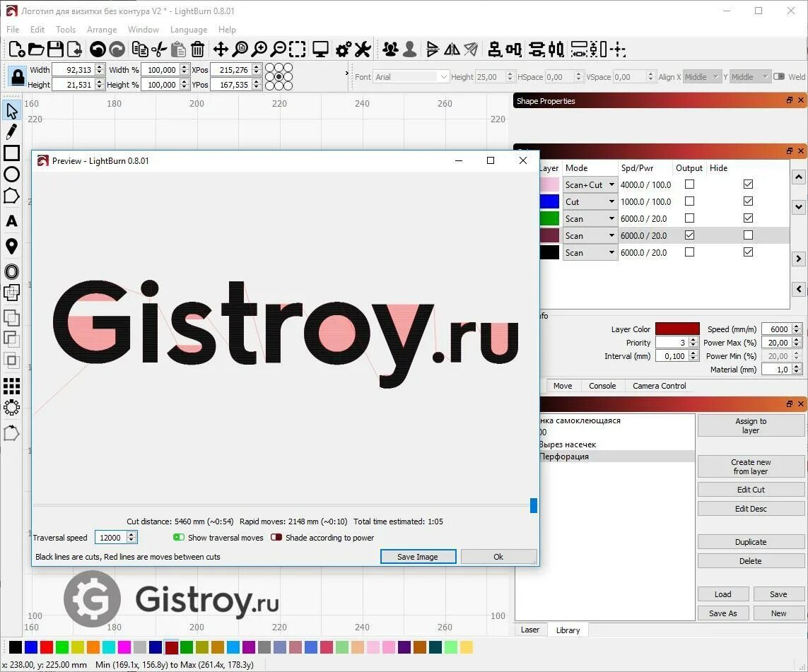Open the Align X Middle dropdown
This screenshot has height=672, width=808.
[x=701, y=77]
